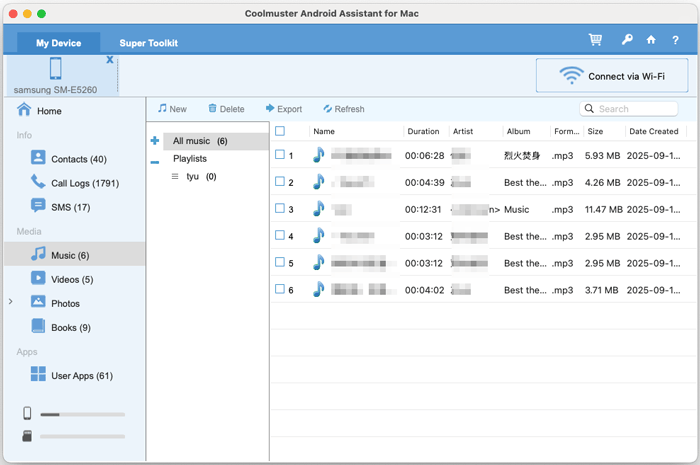Switch to the Super Toolkit tab
The image size is (700, 465).
[149, 43]
